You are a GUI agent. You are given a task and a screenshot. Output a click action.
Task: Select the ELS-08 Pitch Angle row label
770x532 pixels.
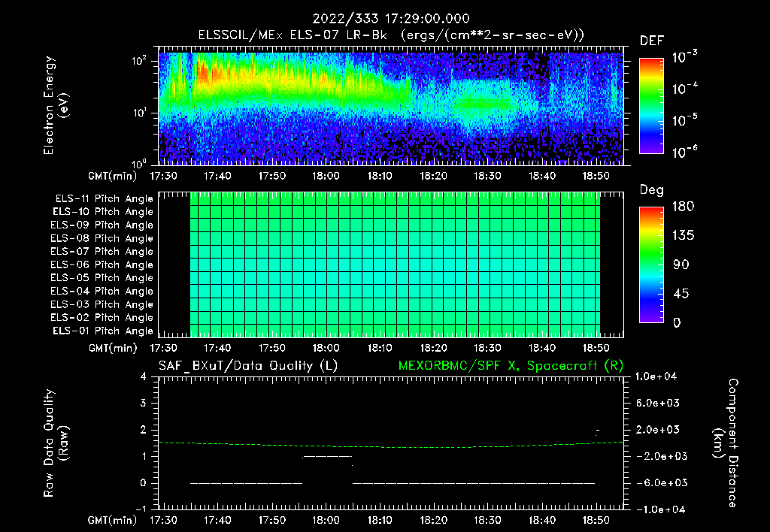[102, 238]
